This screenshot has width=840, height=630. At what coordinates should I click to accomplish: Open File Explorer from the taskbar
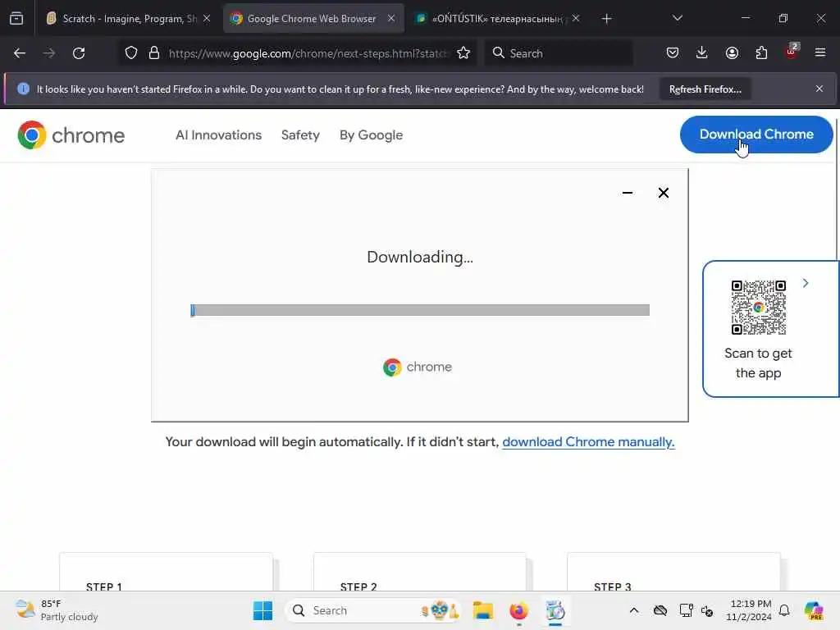[482, 610]
